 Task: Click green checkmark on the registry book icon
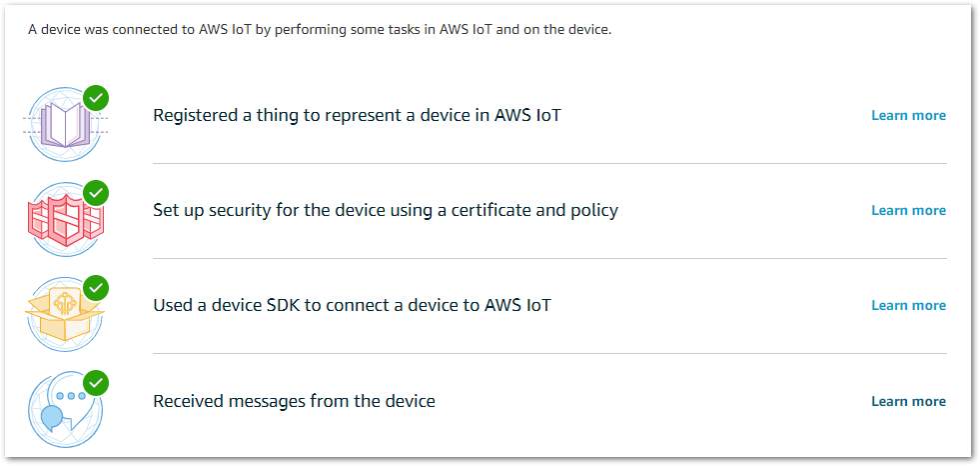pyautogui.click(x=96, y=98)
